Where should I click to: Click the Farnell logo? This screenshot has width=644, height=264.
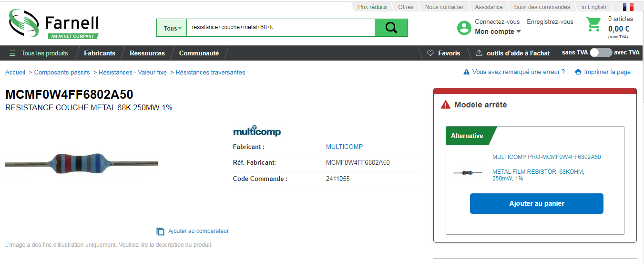coord(54,26)
